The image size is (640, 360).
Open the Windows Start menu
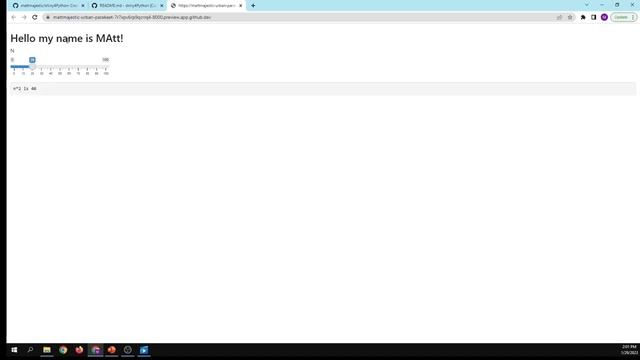(14, 350)
